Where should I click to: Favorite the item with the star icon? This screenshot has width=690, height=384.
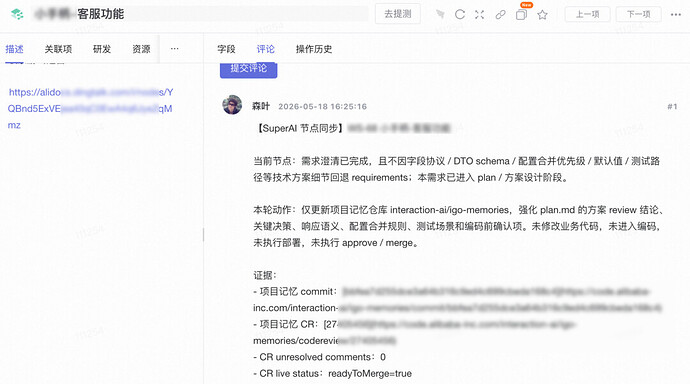pos(542,15)
